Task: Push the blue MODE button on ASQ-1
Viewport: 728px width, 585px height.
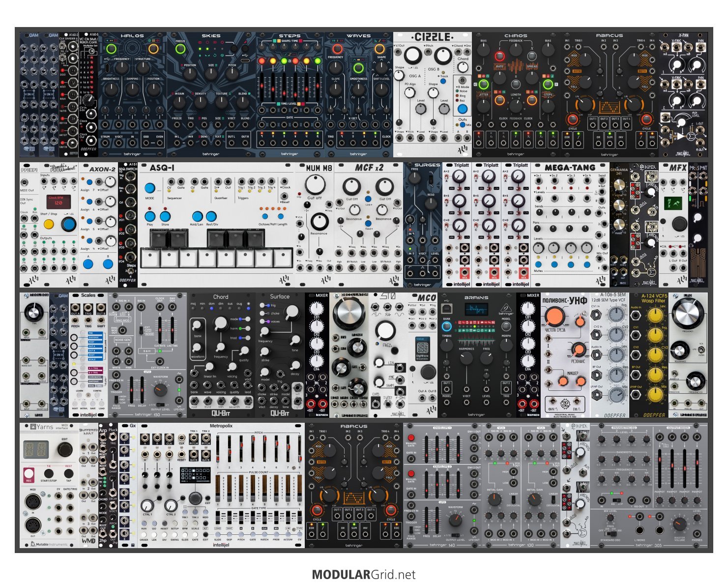Action: 150,188
